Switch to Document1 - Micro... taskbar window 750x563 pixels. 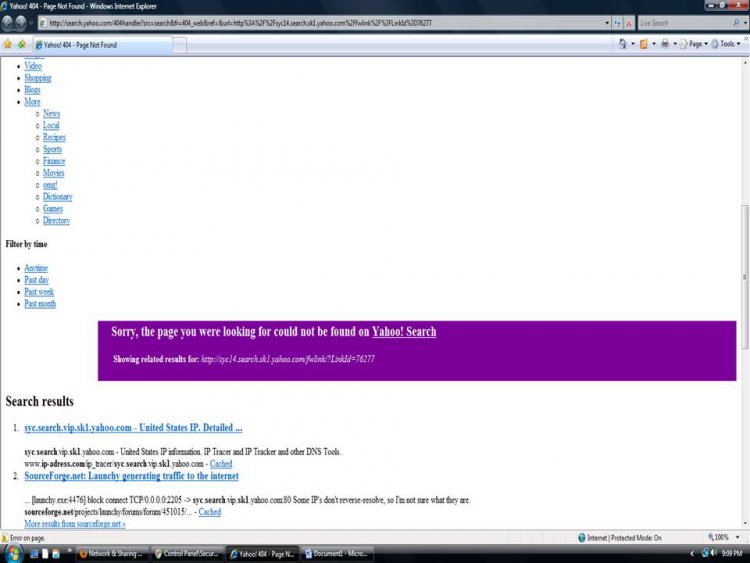click(x=337, y=554)
